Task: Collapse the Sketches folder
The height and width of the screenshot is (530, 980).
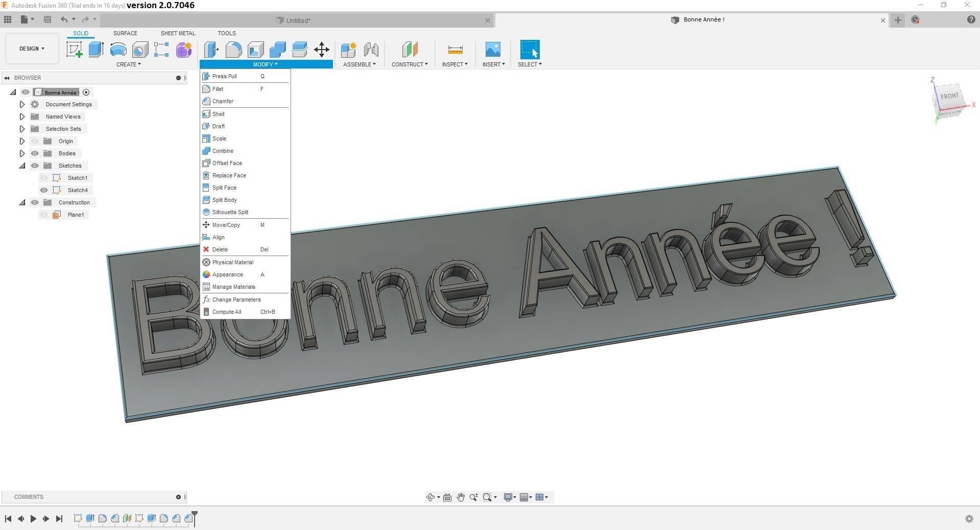Action: click(x=22, y=166)
